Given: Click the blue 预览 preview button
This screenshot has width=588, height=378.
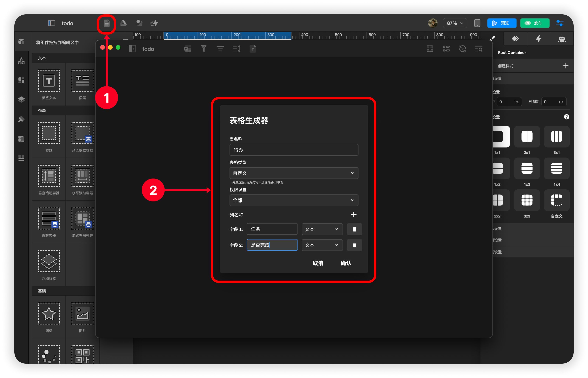Looking at the screenshot, I should [x=501, y=23].
